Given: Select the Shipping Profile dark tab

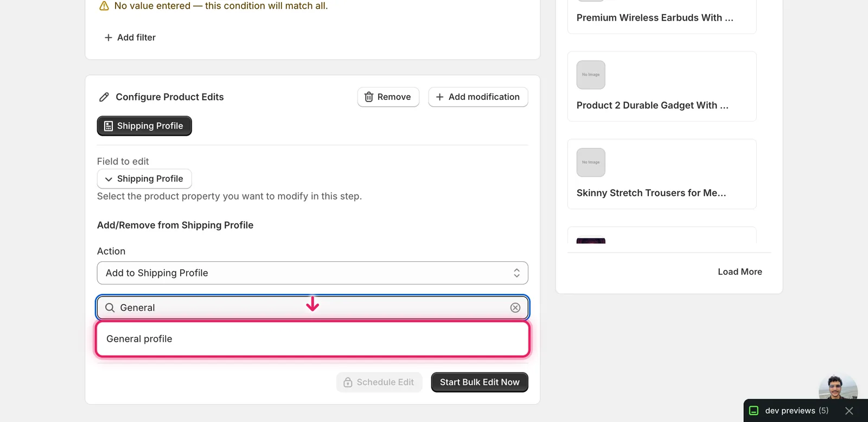Looking at the screenshot, I should click(144, 126).
